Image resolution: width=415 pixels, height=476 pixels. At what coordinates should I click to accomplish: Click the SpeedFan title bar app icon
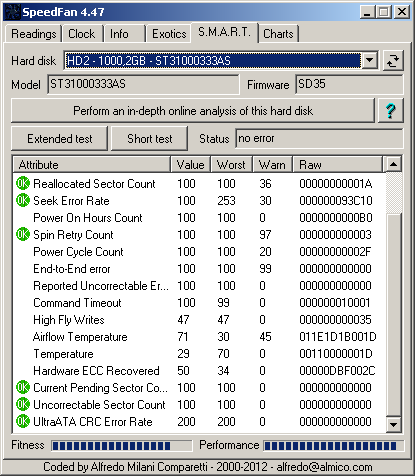click(x=13, y=12)
